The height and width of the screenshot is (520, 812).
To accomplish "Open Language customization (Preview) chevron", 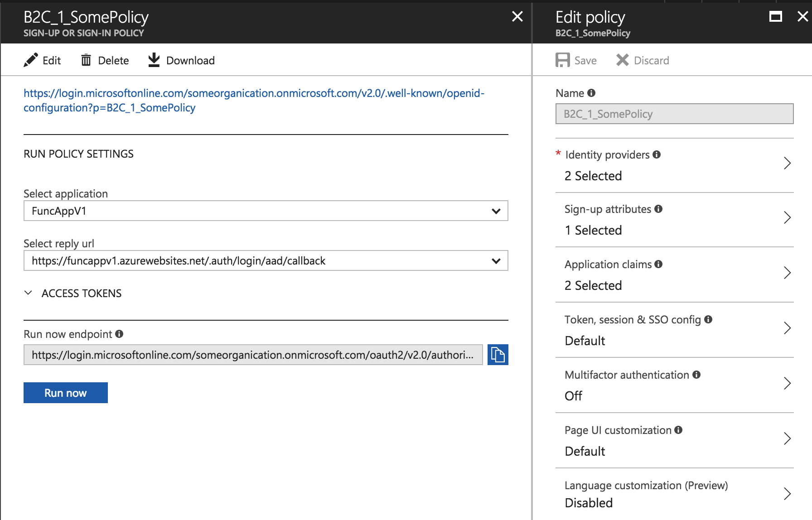I will pyautogui.click(x=787, y=494).
